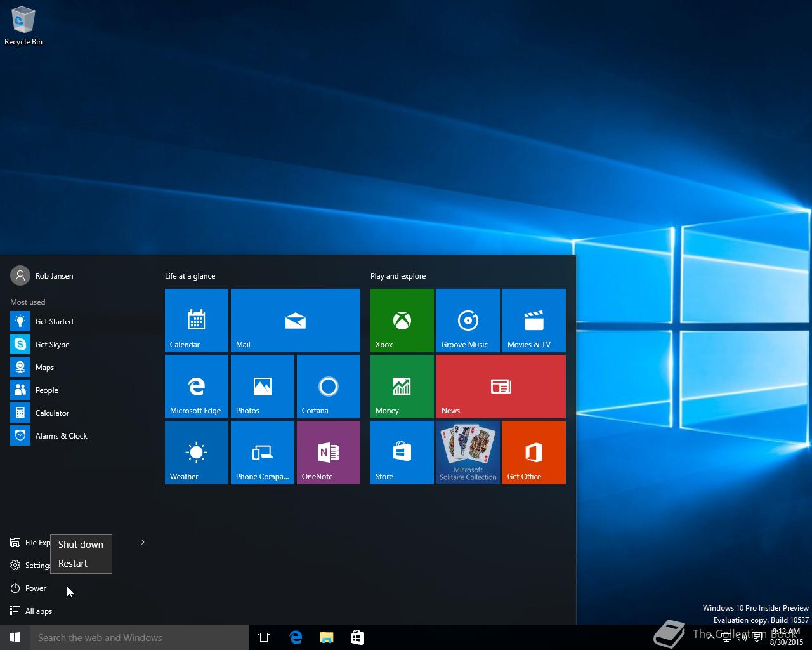Click the Play and explore group title
This screenshot has height=650, width=812.
[x=398, y=276]
